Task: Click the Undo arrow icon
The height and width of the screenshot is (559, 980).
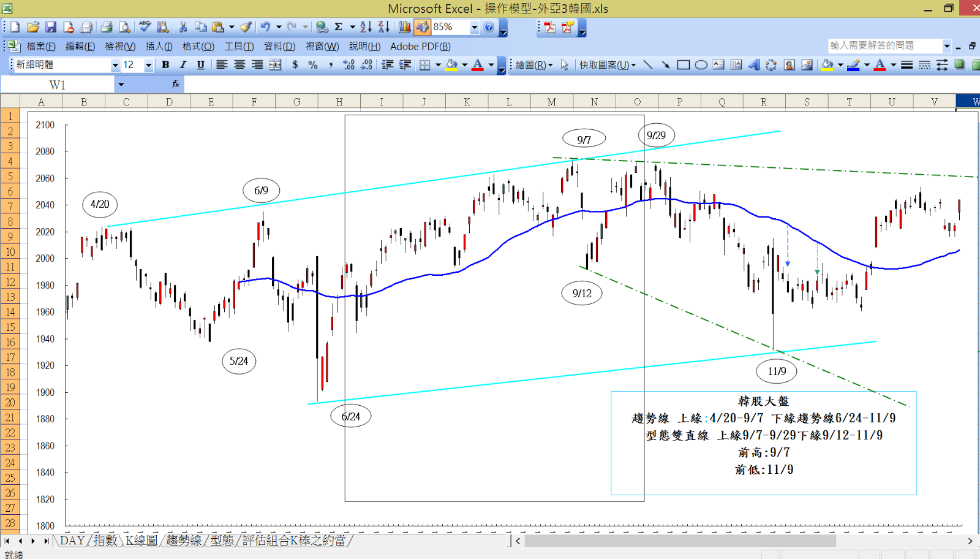Action: click(265, 27)
